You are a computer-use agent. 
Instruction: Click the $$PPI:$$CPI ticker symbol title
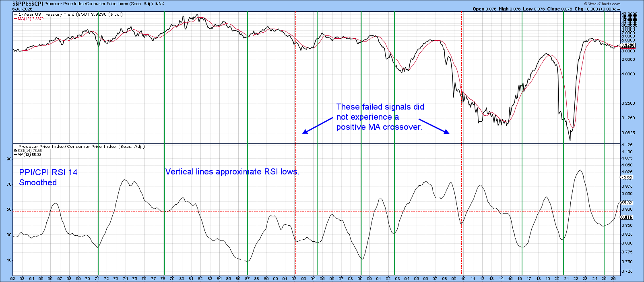pos(28,3)
